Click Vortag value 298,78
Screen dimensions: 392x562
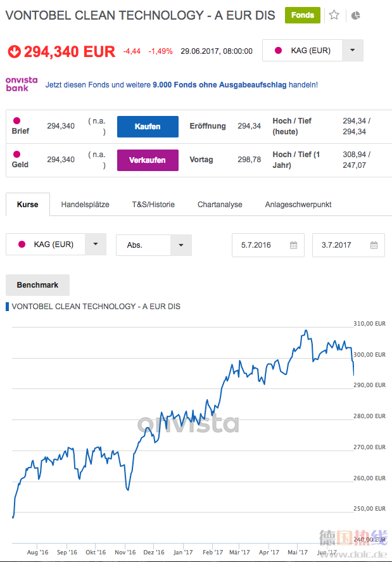point(250,160)
